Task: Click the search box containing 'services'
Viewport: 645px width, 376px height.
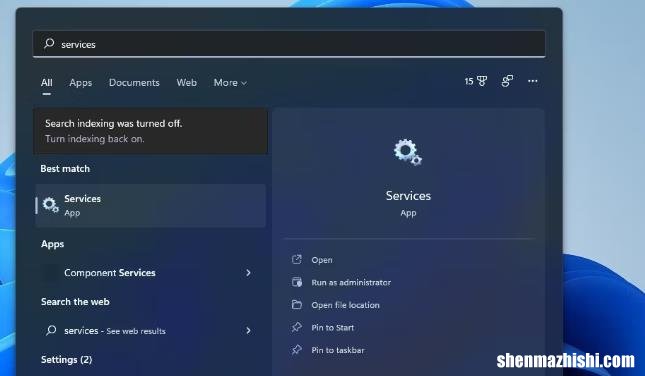Action: pyautogui.click(x=289, y=44)
